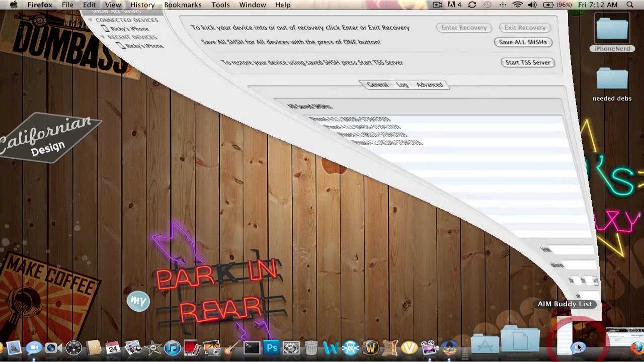Image resolution: width=644 pixels, height=362 pixels.
Task: Click the battery status showing 96%
Action: [x=558, y=5]
